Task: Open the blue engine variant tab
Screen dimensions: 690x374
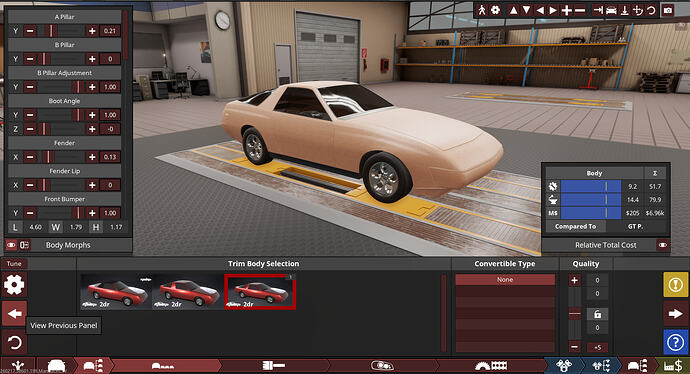Action: tap(601, 366)
